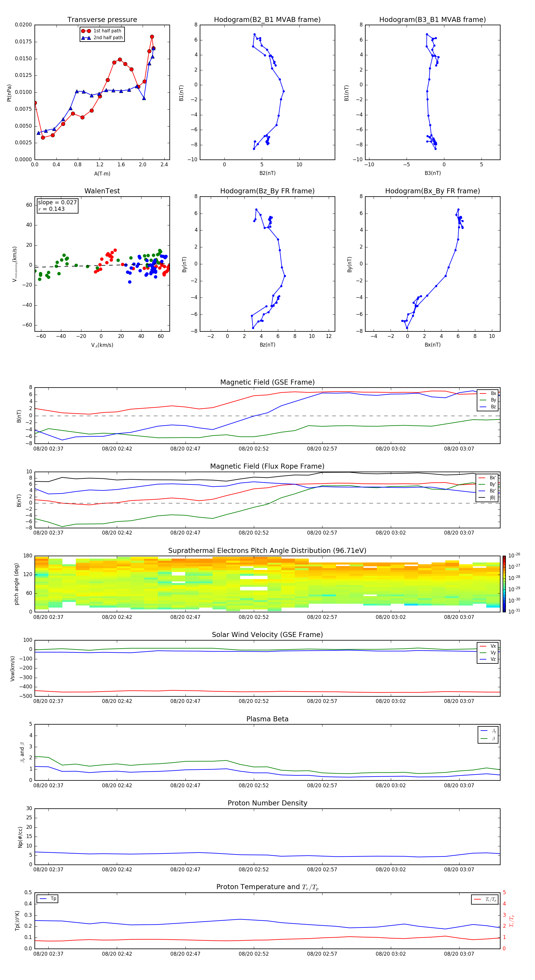
Task: Select the "WalenTest" plot title
Action: 102,191
